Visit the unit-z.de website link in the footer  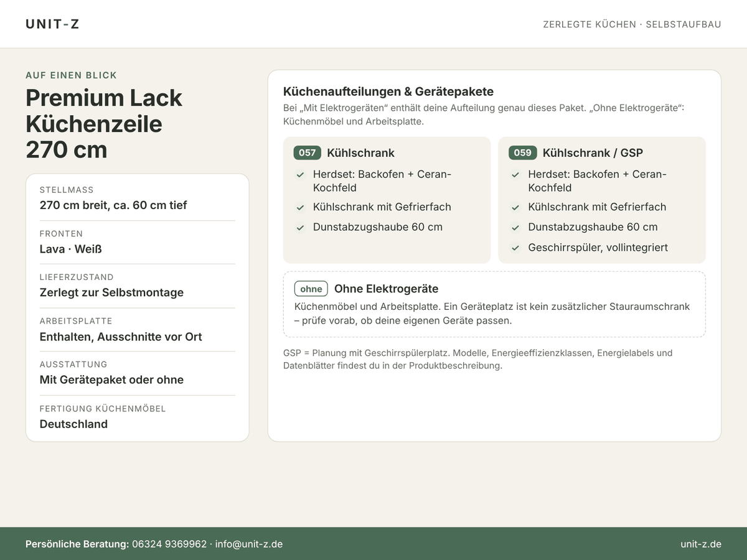(701, 544)
